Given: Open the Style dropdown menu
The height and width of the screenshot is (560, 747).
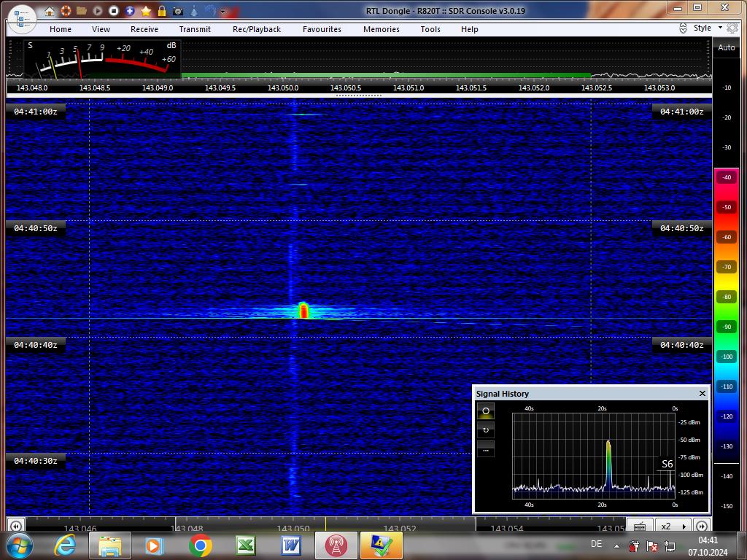Looking at the screenshot, I should click(x=708, y=28).
